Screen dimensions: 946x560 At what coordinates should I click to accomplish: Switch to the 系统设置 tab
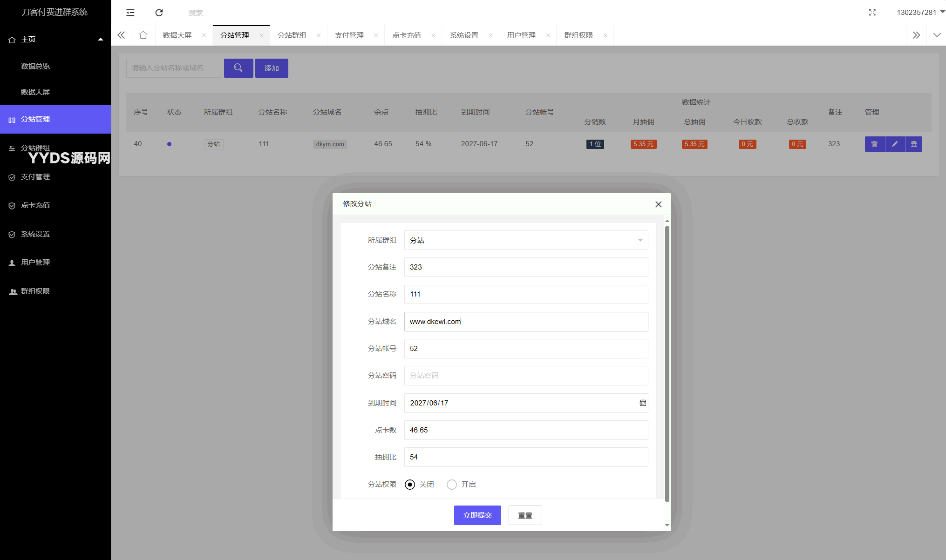click(x=464, y=35)
